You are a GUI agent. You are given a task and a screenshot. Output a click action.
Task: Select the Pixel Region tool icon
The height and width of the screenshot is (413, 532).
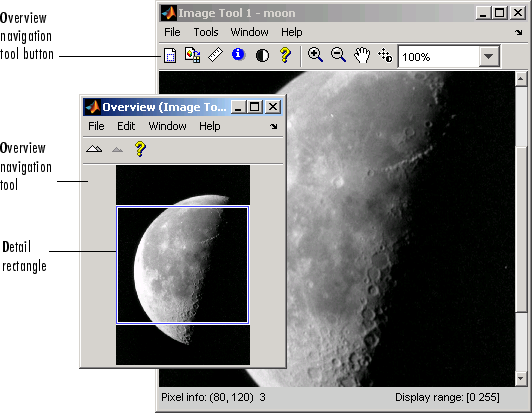(192, 55)
